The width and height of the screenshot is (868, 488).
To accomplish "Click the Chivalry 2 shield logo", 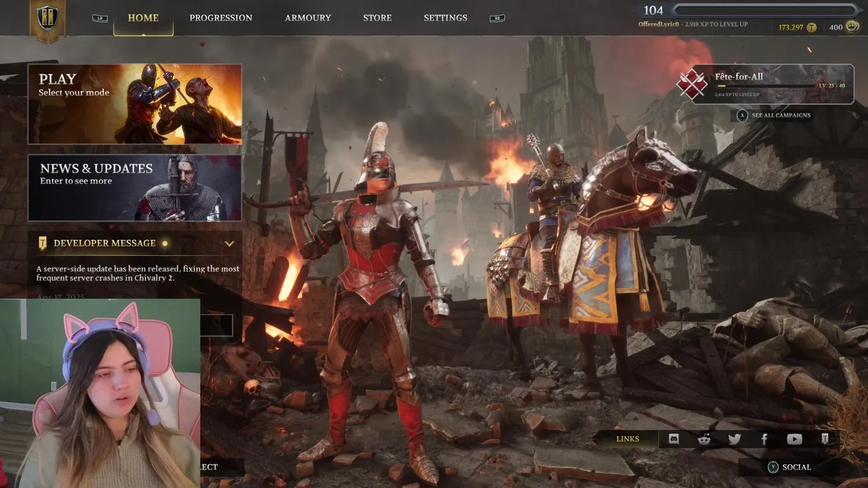I will (x=47, y=19).
